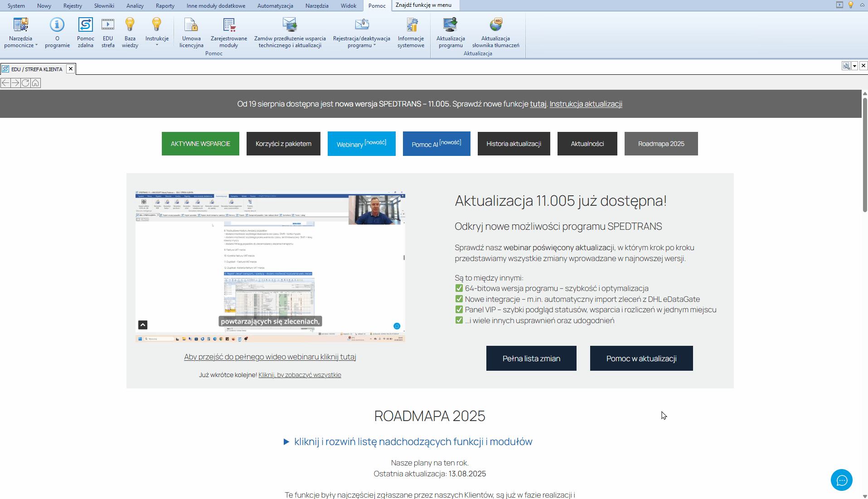Play the webinar video thumbnail
Screen dimensions: 868x499
coord(270,266)
